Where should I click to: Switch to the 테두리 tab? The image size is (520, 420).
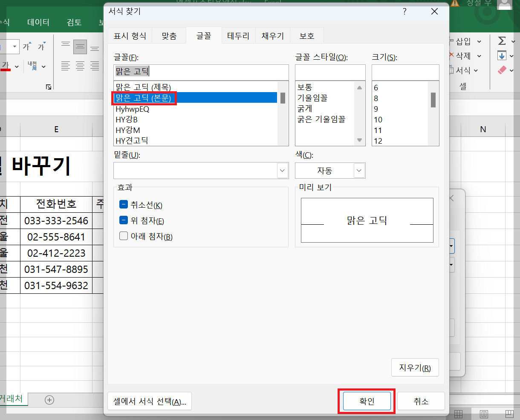tap(238, 36)
